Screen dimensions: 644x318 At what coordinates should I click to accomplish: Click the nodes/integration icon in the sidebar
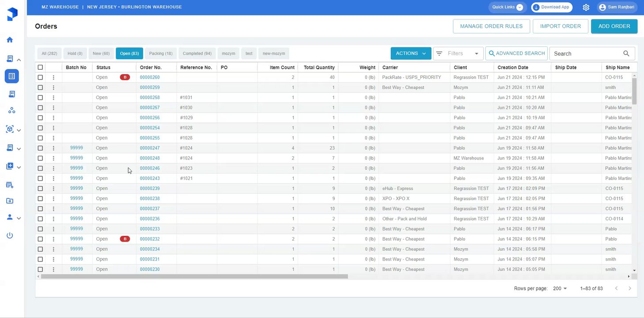coord(12,110)
